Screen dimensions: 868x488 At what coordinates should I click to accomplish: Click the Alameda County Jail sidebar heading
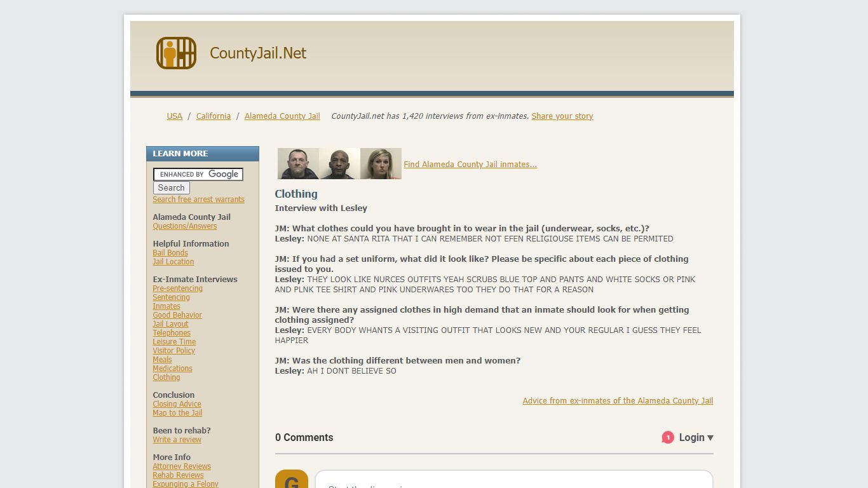coord(191,217)
